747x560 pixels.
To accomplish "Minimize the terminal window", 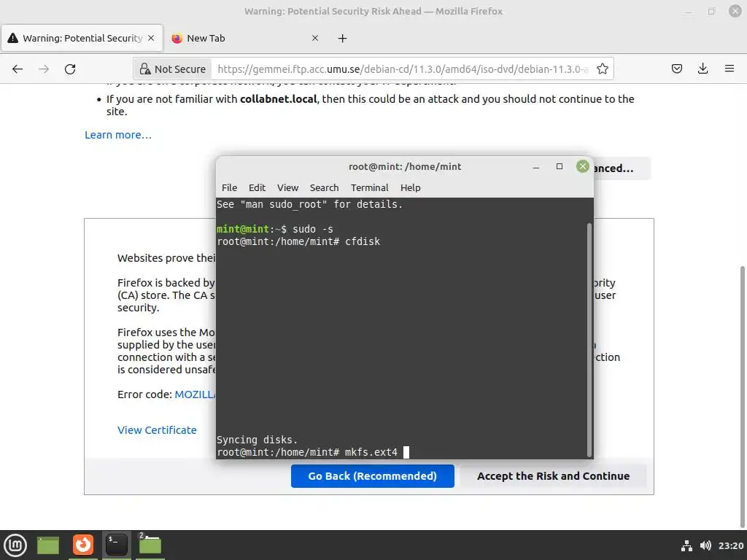I will coord(536,167).
